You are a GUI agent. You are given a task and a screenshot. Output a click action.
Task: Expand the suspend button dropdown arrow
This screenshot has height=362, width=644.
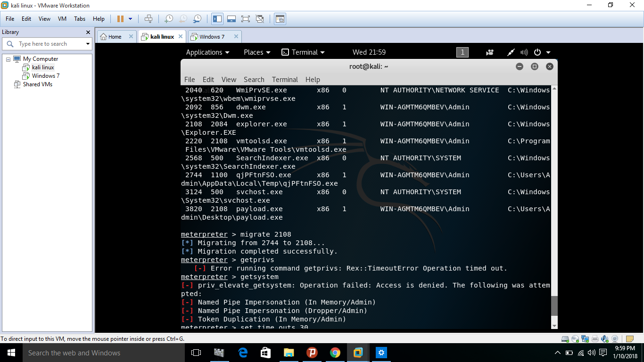point(130,19)
